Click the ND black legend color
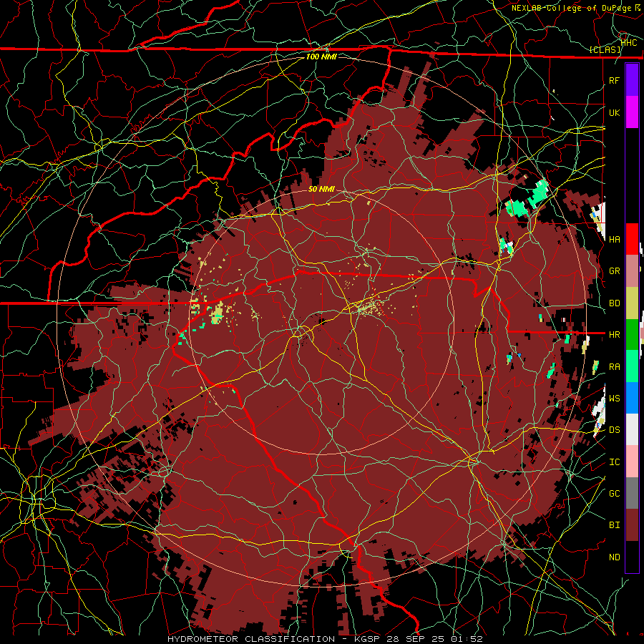644x644 pixels. click(x=632, y=557)
